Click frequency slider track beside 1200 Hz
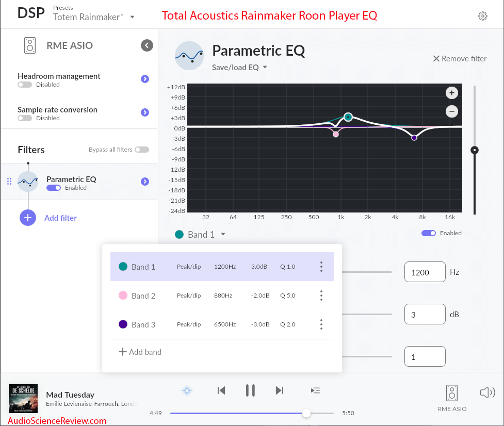The height and width of the screenshot is (426, 504). click(x=367, y=272)
